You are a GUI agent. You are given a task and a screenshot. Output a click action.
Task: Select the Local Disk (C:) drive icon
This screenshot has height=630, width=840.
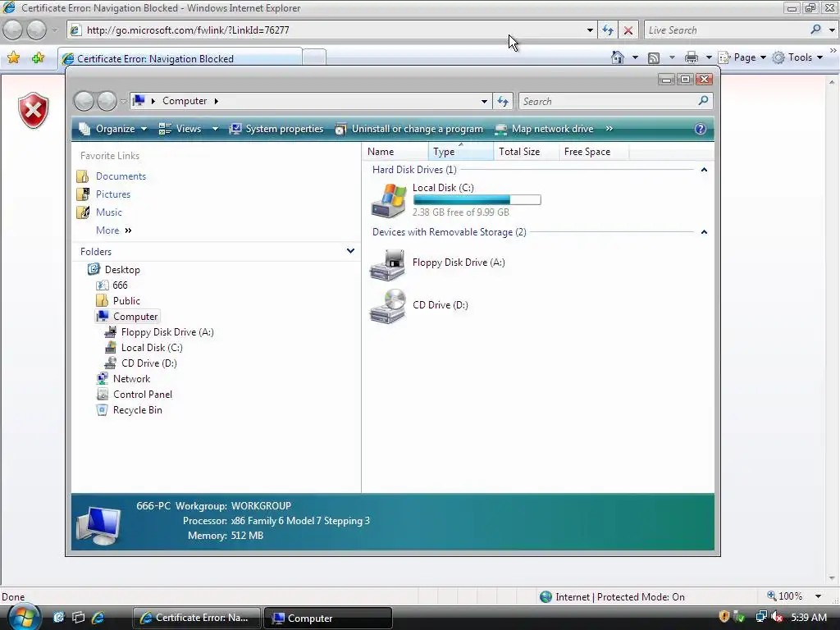pyautogui.click(x=389, y=200)
